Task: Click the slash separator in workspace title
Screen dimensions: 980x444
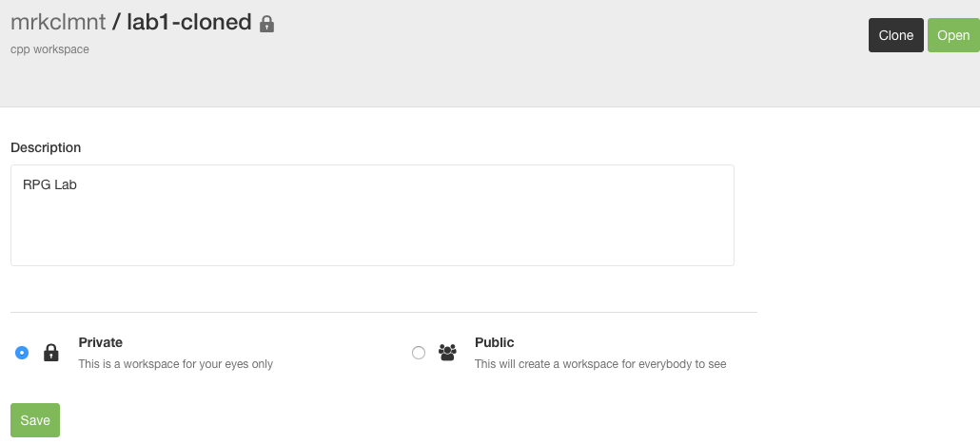Action: 116,23
